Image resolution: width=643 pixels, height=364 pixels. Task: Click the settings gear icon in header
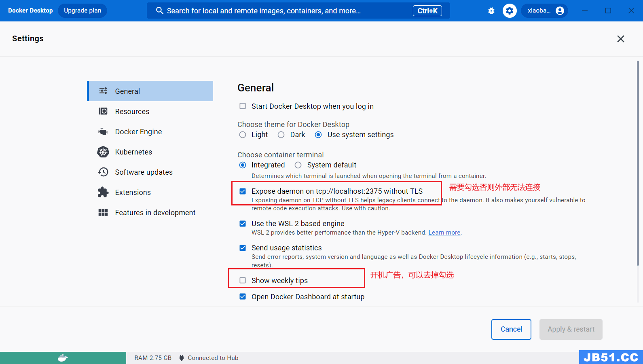click(x=510, y=11)
